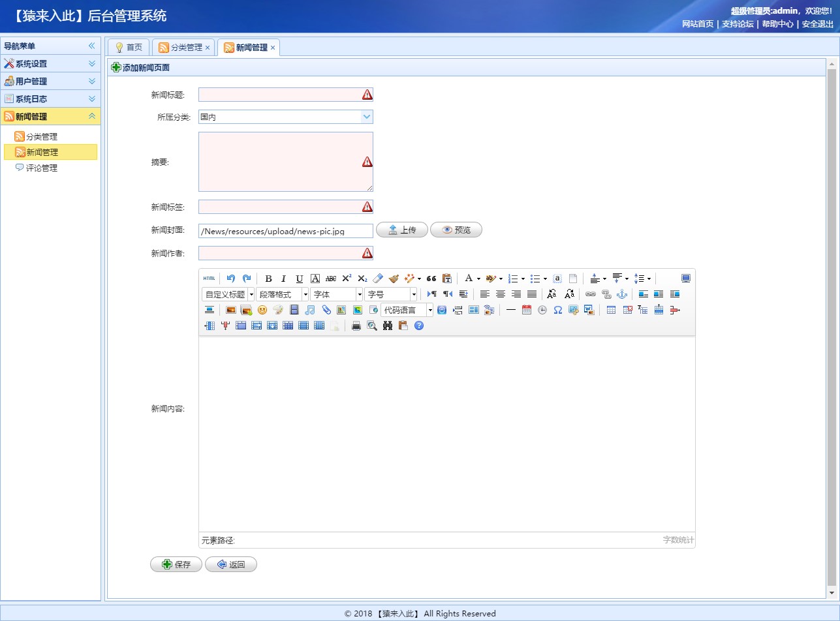Insert a horizontal line in the content
The height and width of the screenshot is (621, 840).
pos(510,310)
